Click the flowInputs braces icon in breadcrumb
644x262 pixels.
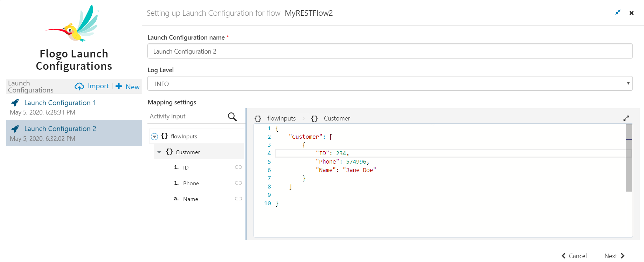(258, 118)
